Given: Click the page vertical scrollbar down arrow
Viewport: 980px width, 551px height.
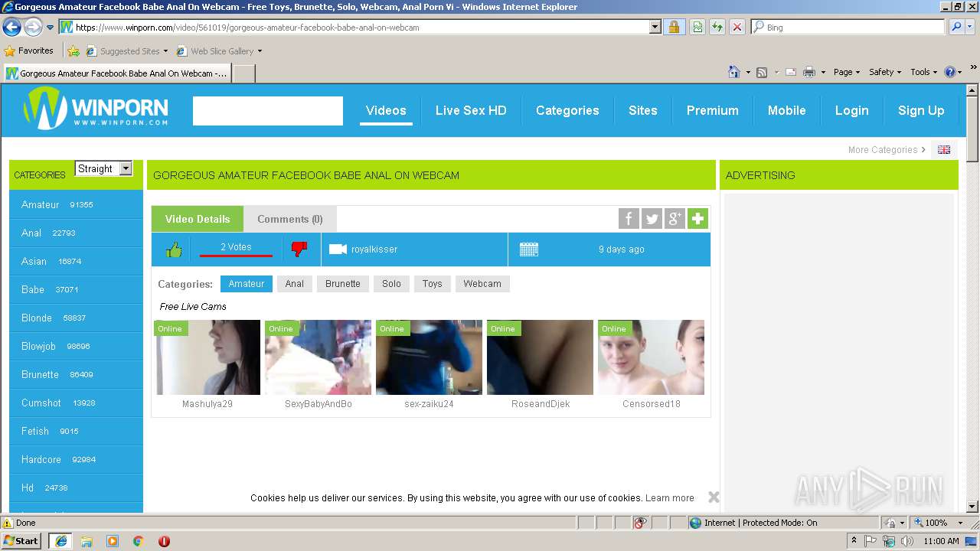Looking at the screenshot, I should [972, 507].
